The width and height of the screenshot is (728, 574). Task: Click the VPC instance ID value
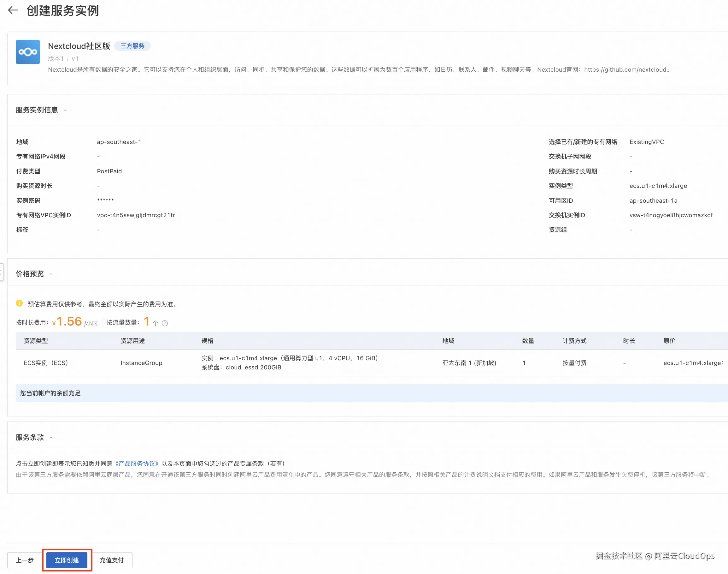pos(136,215)
